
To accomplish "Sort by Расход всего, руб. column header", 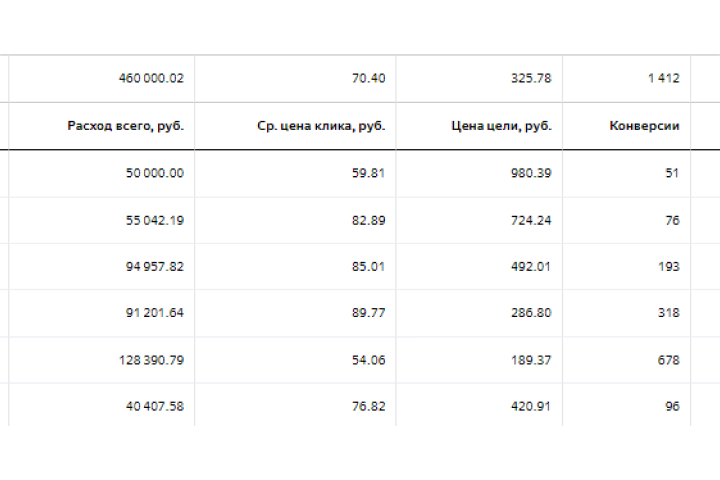I will pos(125,126).
